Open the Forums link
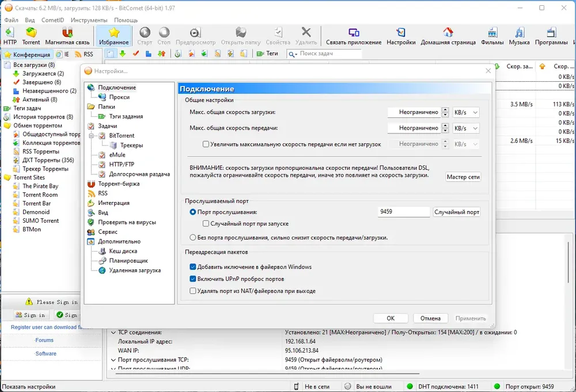Image resolution: width=576 pixels, height=392 pixels. [44, 340]
